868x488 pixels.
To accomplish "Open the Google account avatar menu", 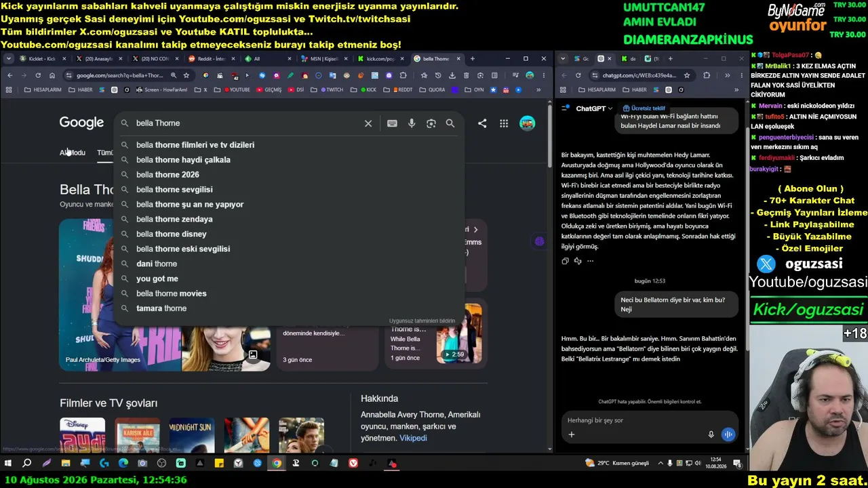I will (x=527, y=123).
